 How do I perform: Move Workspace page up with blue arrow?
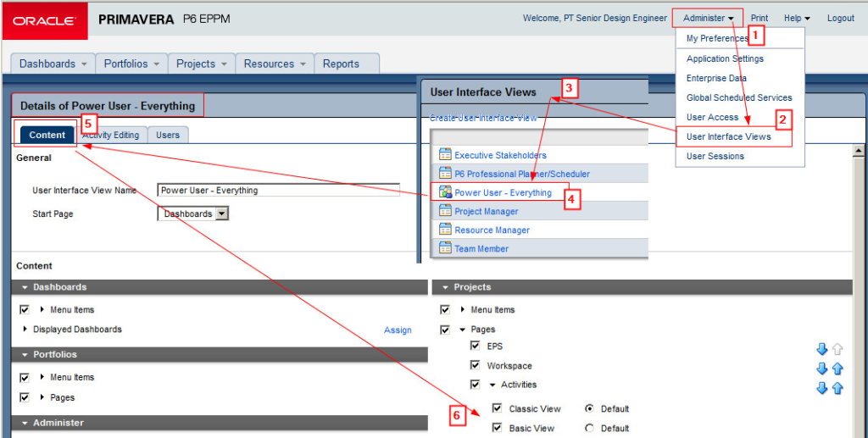tap(837, 369)
